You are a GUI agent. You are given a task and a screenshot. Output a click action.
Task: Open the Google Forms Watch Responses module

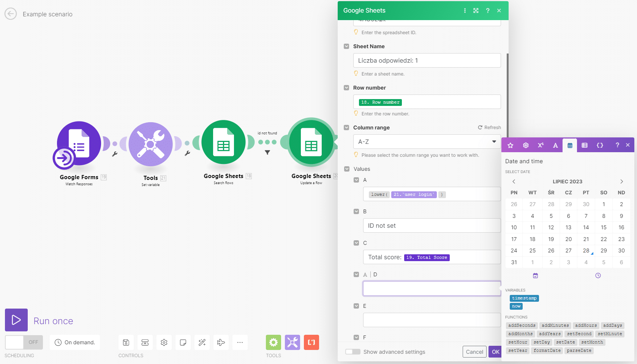[x=79, y=144]
